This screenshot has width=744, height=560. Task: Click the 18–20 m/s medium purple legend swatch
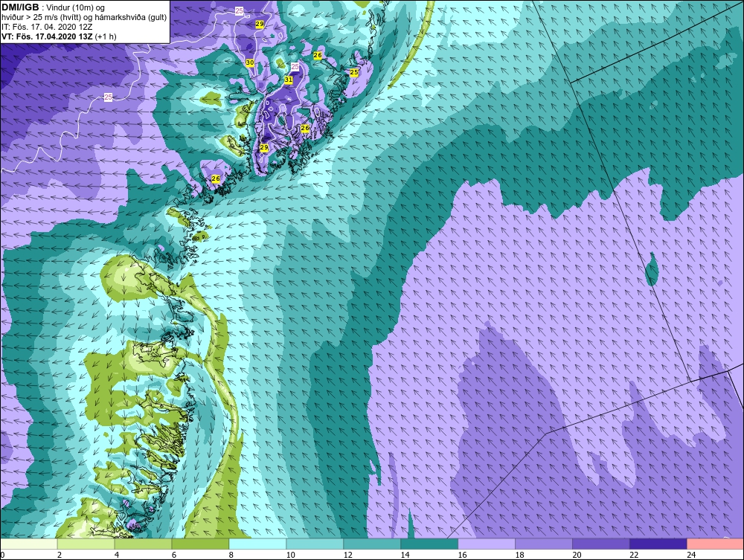tap(544, 544)
